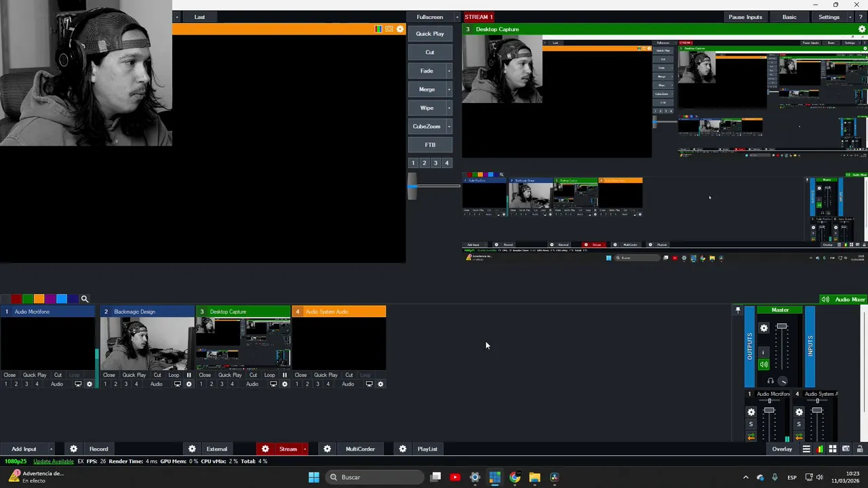The image size is (868, 488).
Task: Expand the Fullscreen dropdown arrow
Action: click(457, 17)
